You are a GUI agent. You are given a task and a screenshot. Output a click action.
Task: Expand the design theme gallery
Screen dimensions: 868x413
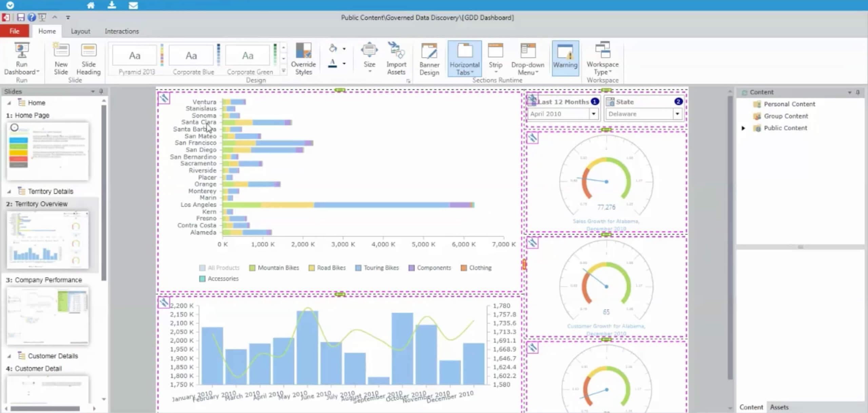point(283,71)
